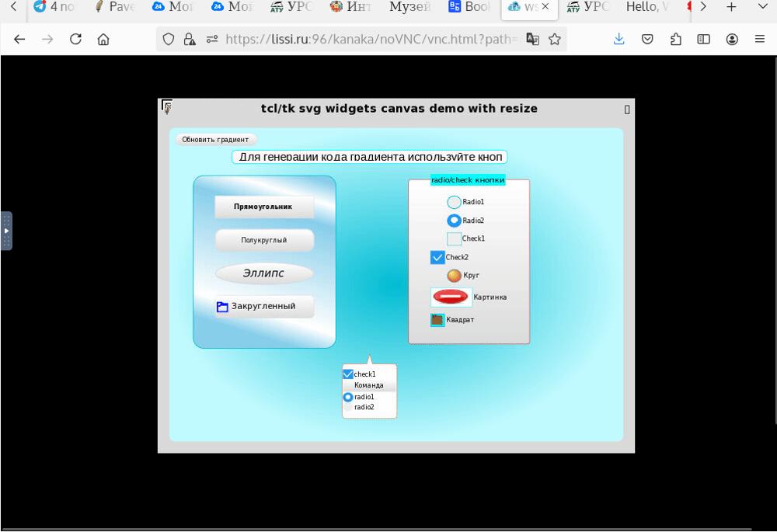Click the gradient hint text entry field

point(370,157)
